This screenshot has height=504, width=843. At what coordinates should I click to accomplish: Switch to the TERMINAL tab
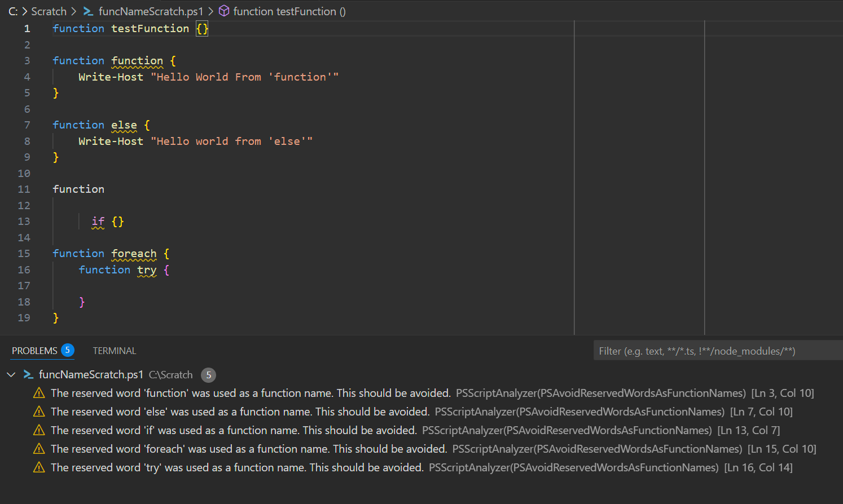pyautogui.click(x=115, y=351)
